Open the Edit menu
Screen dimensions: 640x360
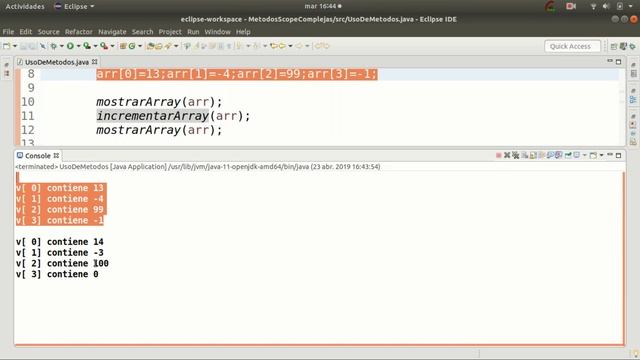click(25, 32)
